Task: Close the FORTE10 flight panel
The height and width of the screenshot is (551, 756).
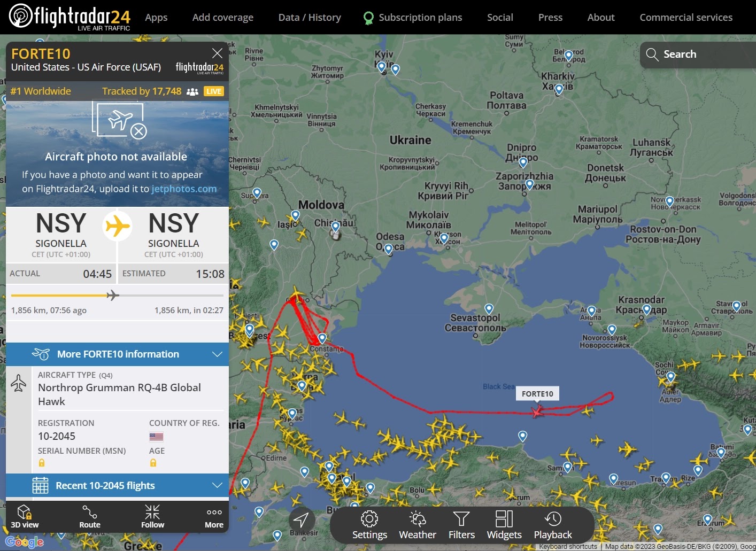Action: click(x=217, y=53)
